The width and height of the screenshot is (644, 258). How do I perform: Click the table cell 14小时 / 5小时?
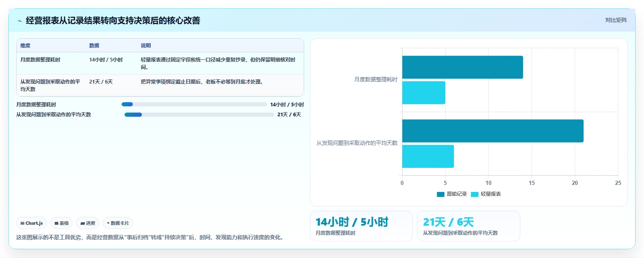click(106, 60)
